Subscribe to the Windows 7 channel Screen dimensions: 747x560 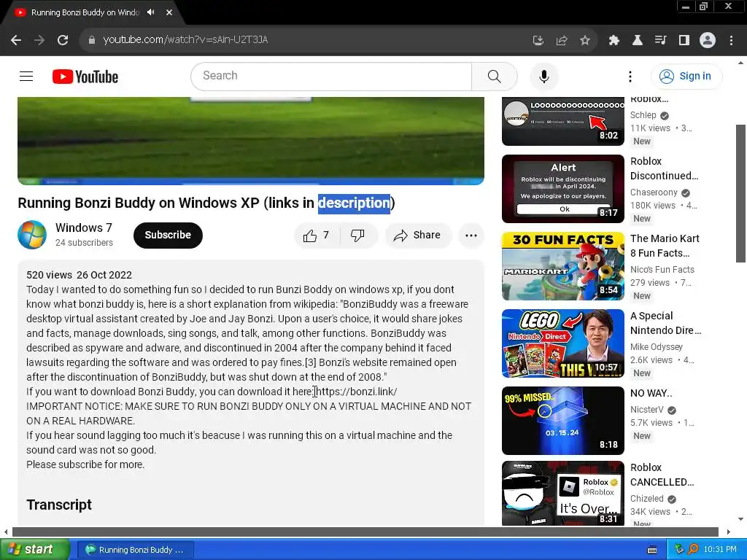168,235
